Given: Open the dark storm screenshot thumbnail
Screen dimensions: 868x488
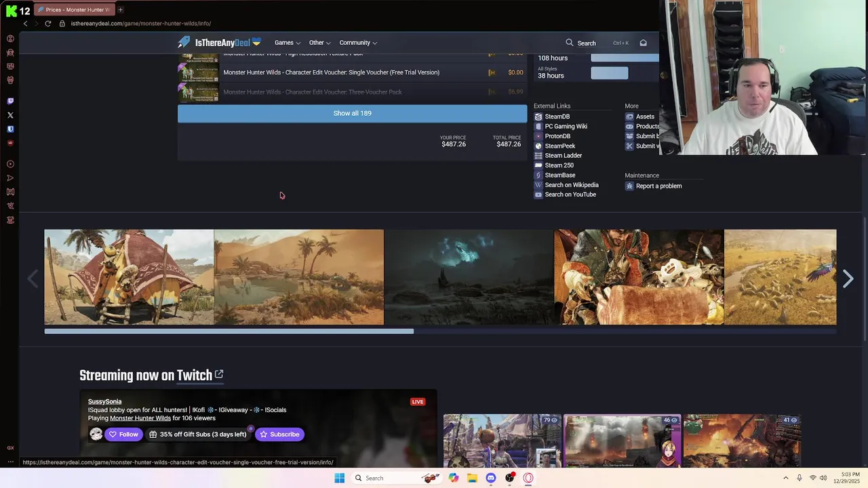Looking at the screenshot, I should 469,277.
